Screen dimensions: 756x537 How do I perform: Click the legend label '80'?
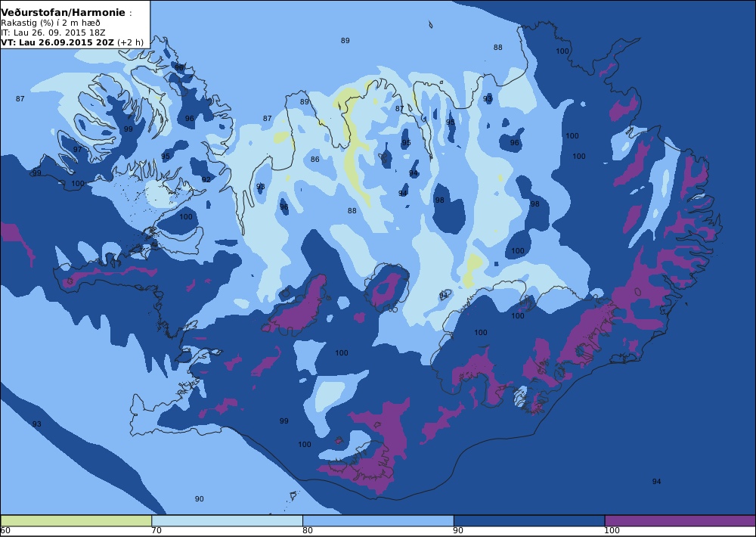[x=308, y=531]
